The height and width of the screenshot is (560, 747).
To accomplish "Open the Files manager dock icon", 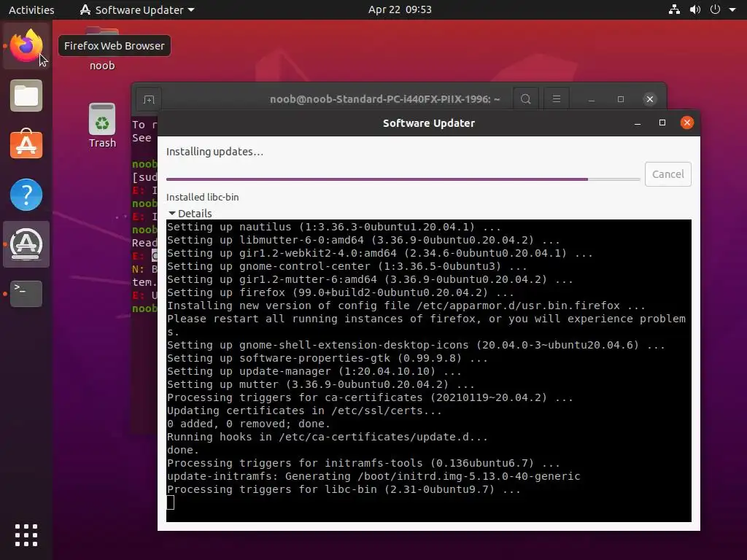I will 26,96.
